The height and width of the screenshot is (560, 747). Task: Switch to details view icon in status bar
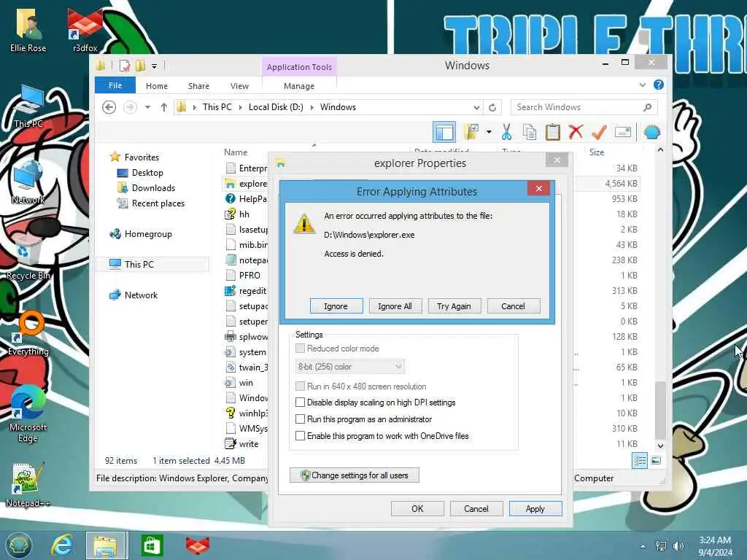tap(639, 461)
